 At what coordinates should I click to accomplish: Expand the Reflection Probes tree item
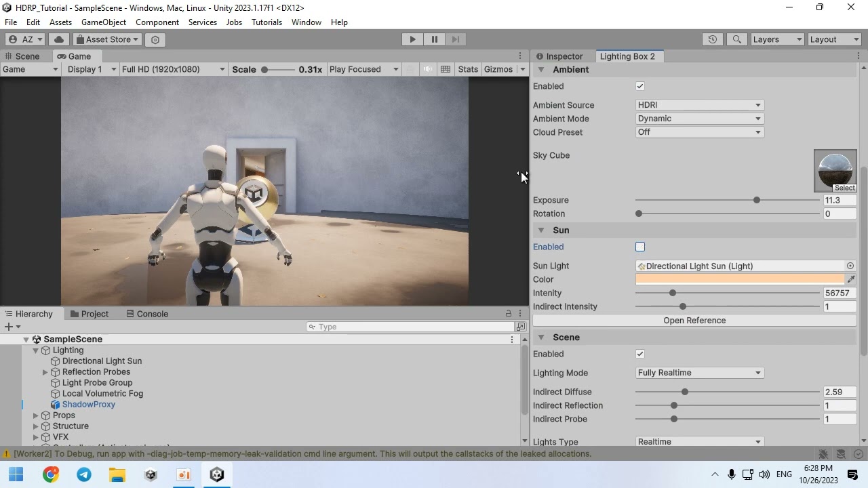click(45, 372)
